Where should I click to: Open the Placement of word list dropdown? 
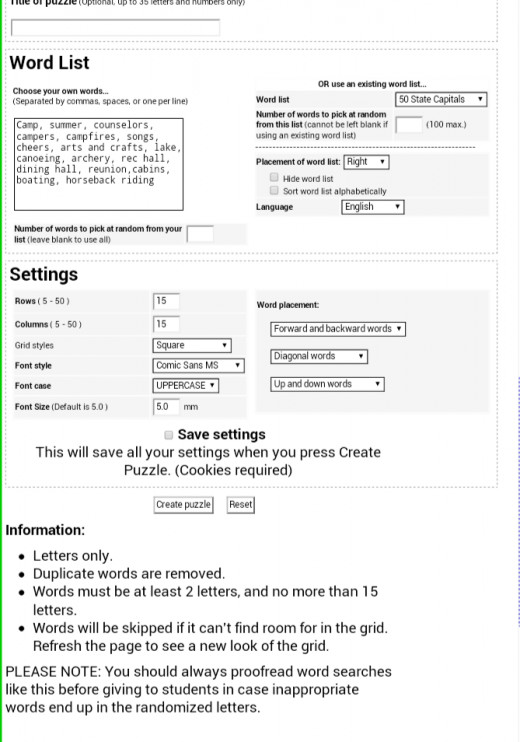coord(366,162)
